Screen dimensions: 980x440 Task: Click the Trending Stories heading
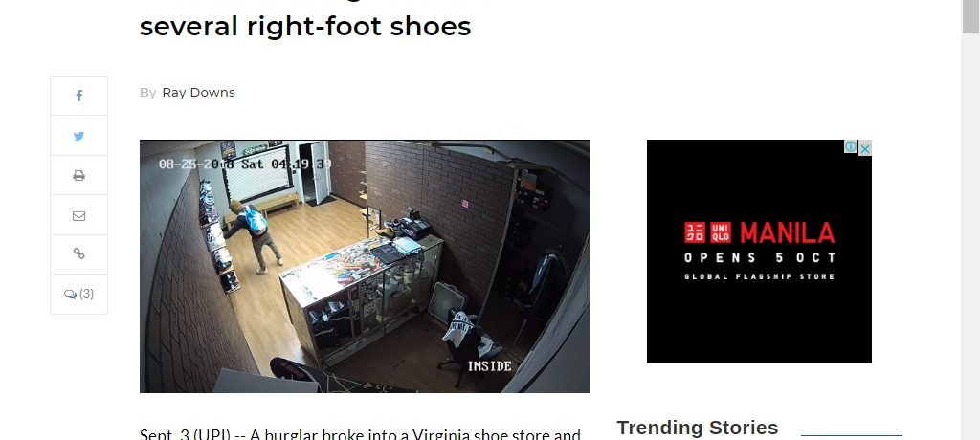(x=698, y=428)
